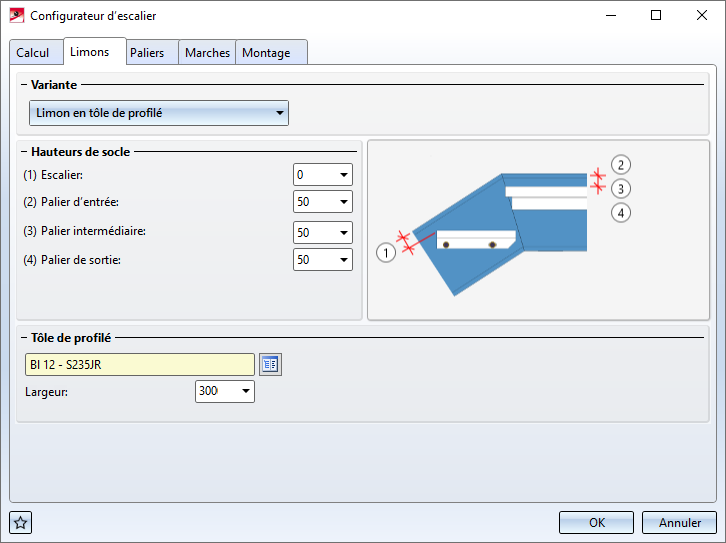The width and height of the screenshot is (726, 543).
Task: Click the favorites star icon
Action: (x=21, y=522)
